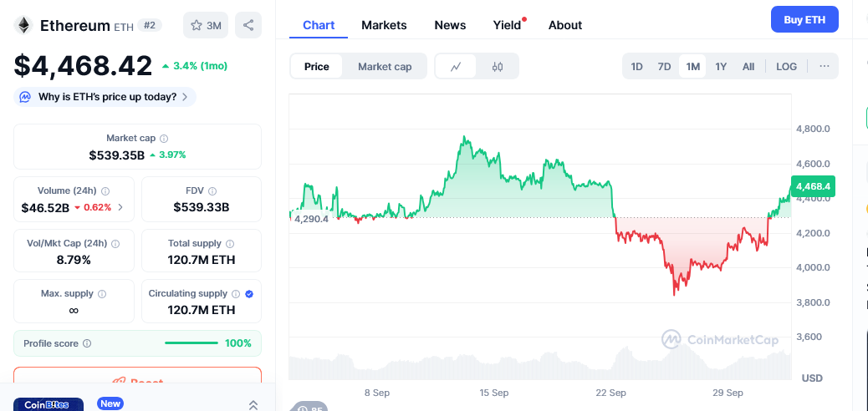
Task: Click the watchlist star 3M button
Action: coord(206,25)
